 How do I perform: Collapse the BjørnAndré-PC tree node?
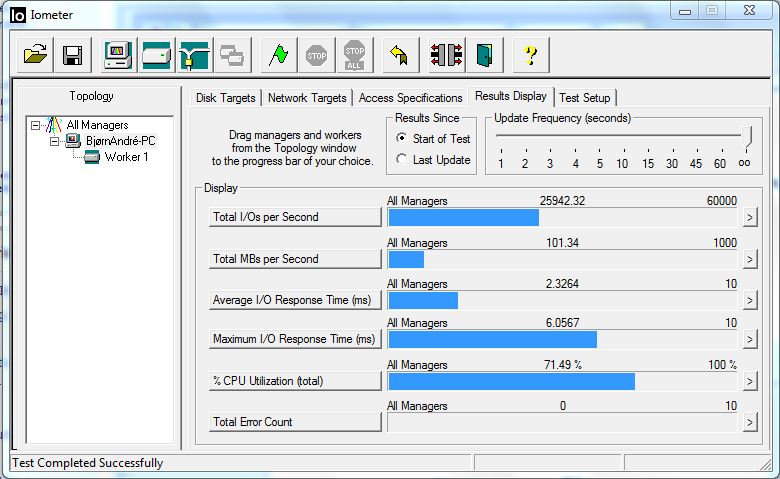pos(54,142)
